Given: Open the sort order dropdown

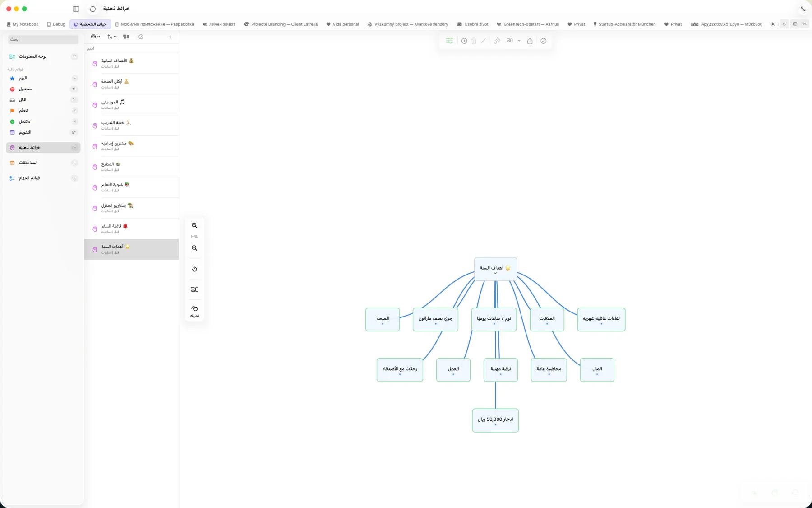Looking at the screenshot, I should coord(112,37).
